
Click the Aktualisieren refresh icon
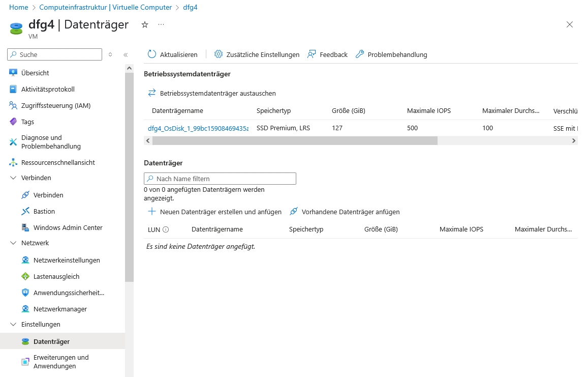click(x=152, y=54)
